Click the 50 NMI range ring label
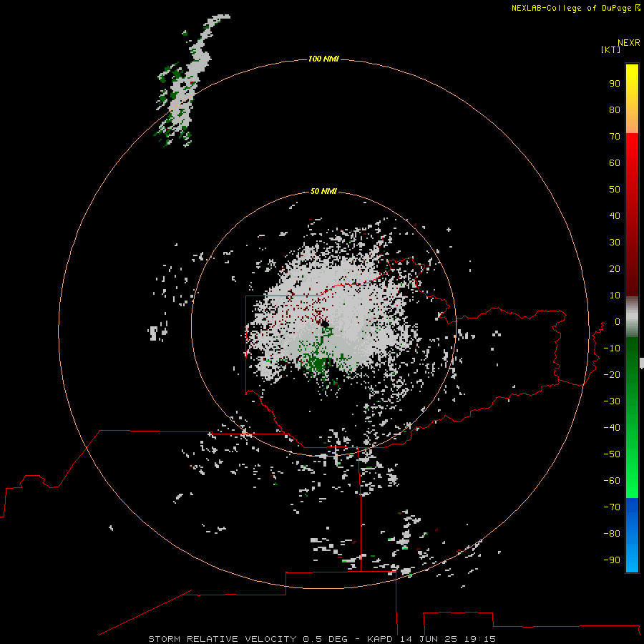This screenshot has height=644, width=644. [323, 191]
